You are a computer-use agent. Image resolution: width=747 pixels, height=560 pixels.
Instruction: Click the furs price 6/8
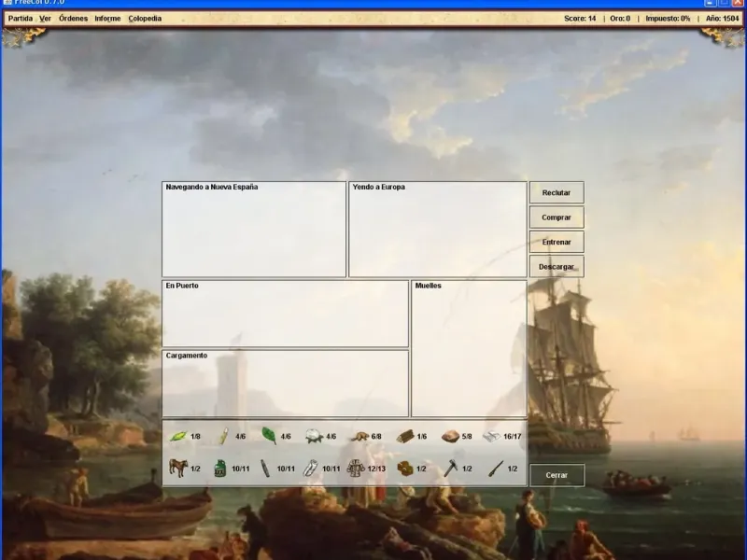point(376,437)
